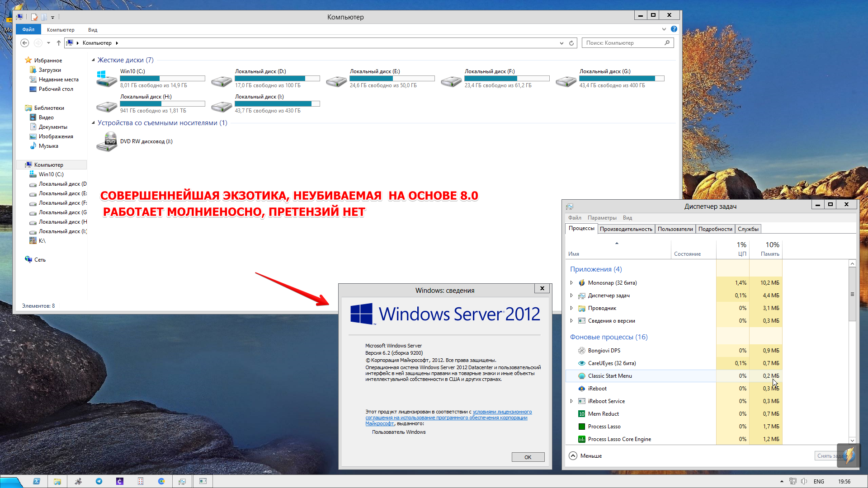Open the Task Manager taskbar button
Viewport: 868px width, 488px height.
(x=182, y=481)
